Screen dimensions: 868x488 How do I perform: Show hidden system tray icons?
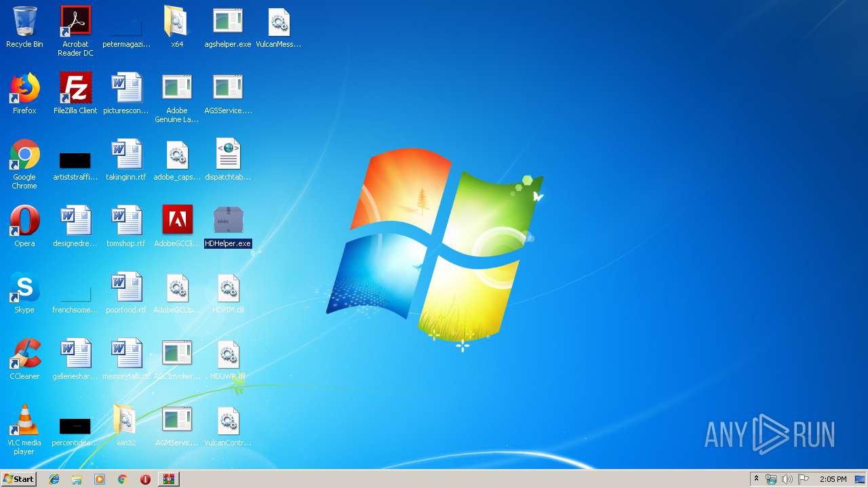tap(757, 479)
